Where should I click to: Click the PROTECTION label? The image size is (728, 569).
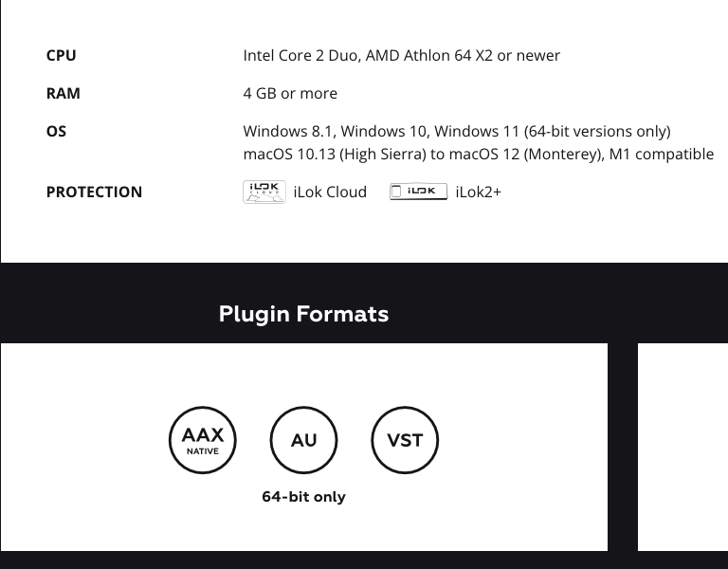click(x=94, y=192)
